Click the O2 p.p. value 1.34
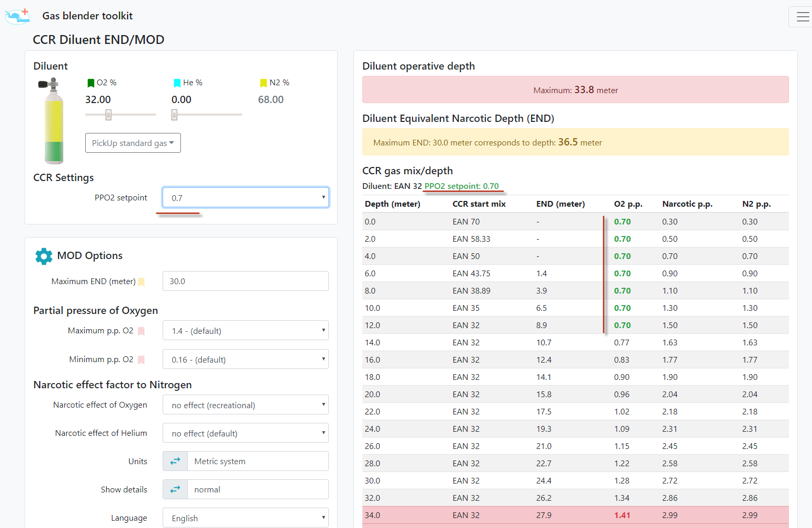This screenshot has width=812, height=528. coord(622,498)
